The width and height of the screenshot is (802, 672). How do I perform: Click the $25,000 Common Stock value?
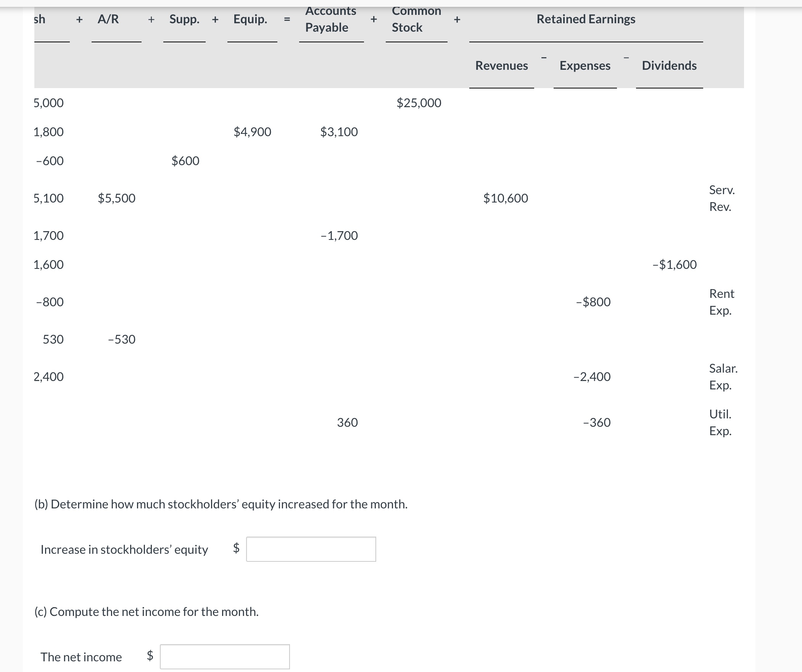tap(419, 102)
